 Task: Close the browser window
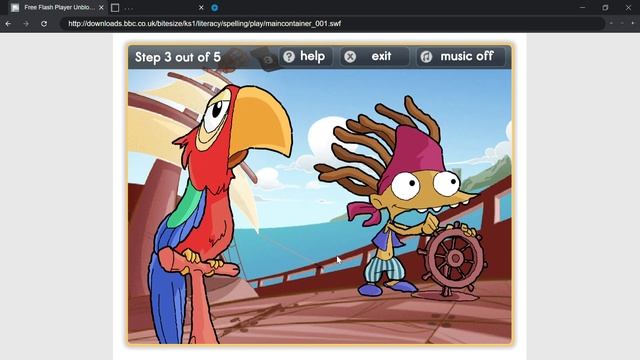(x=628, y=7)
